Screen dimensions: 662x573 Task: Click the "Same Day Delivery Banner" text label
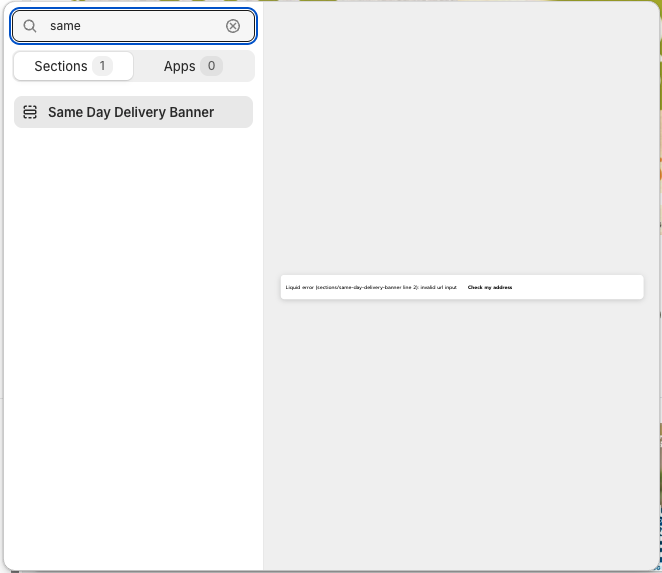point(131,112)
